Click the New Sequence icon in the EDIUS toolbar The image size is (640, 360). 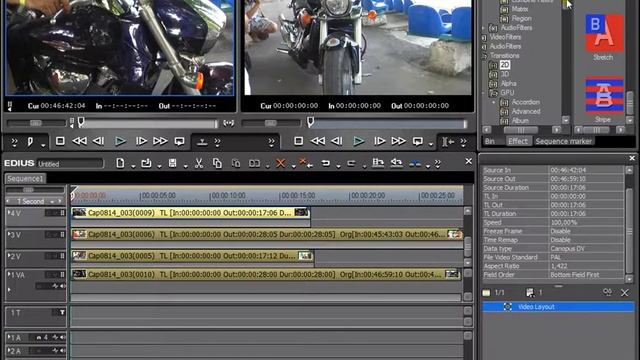(120, 163)
